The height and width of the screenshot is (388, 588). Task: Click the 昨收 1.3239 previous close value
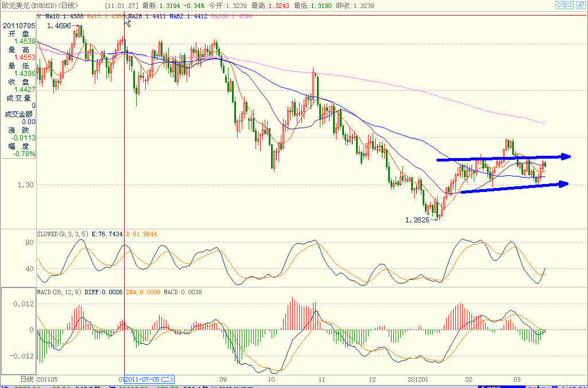(355, 6)
